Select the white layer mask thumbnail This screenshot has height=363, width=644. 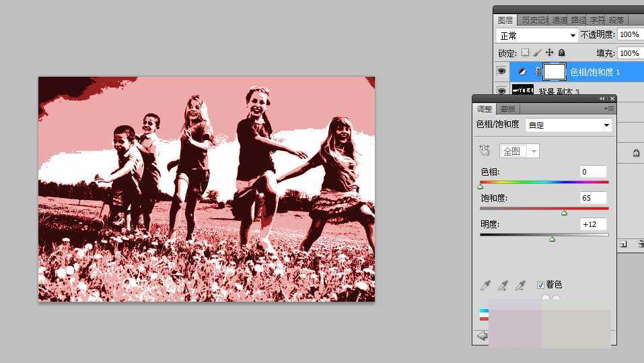coord(554,71)
